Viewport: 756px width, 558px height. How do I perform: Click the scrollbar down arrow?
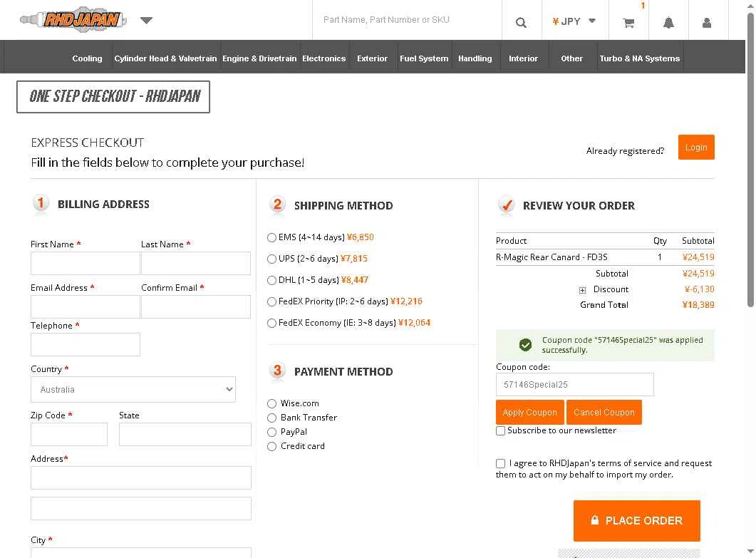click(x=750, y=551)
